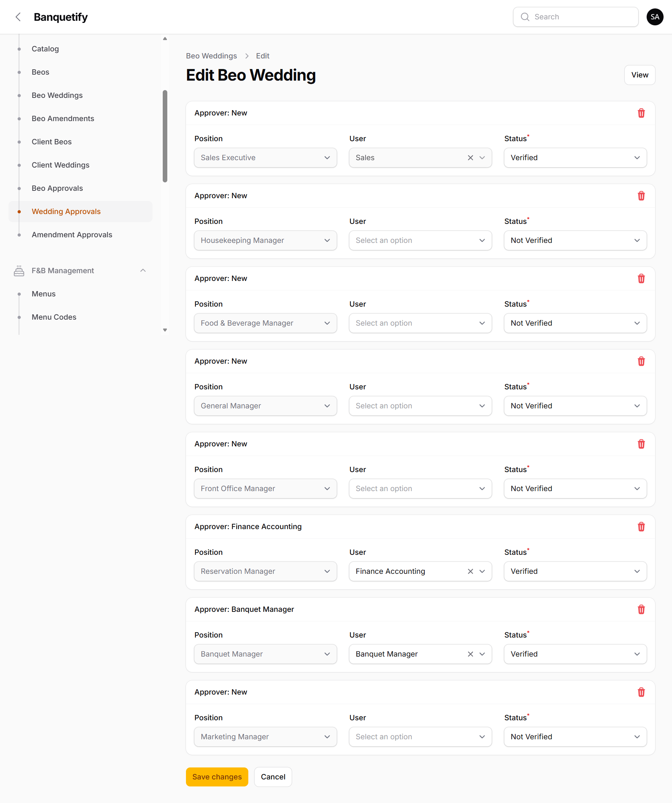Collapse the F&B Management section
This screenshot has height=803, width=672.
(143, 271)
